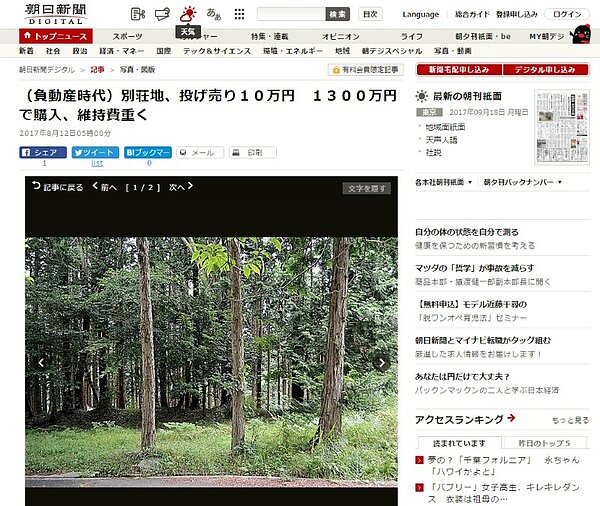Open 自分の体の状態を自分で測る link

(x=467, y=232)
